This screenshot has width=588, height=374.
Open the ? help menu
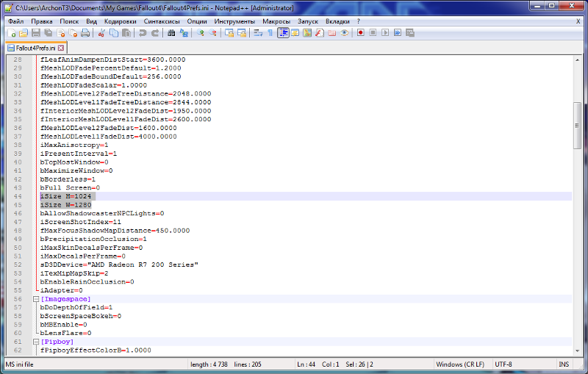coord(358,21)
